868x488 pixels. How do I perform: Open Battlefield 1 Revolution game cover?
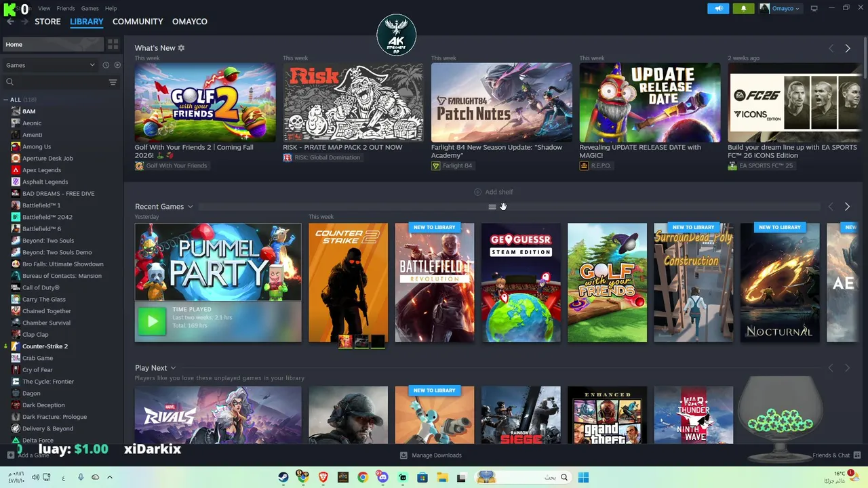(435, 283)
